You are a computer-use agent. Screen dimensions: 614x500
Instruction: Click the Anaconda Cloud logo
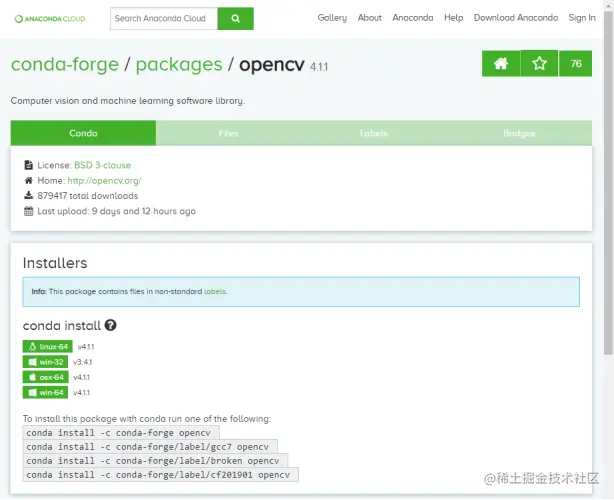pos(50,19)
